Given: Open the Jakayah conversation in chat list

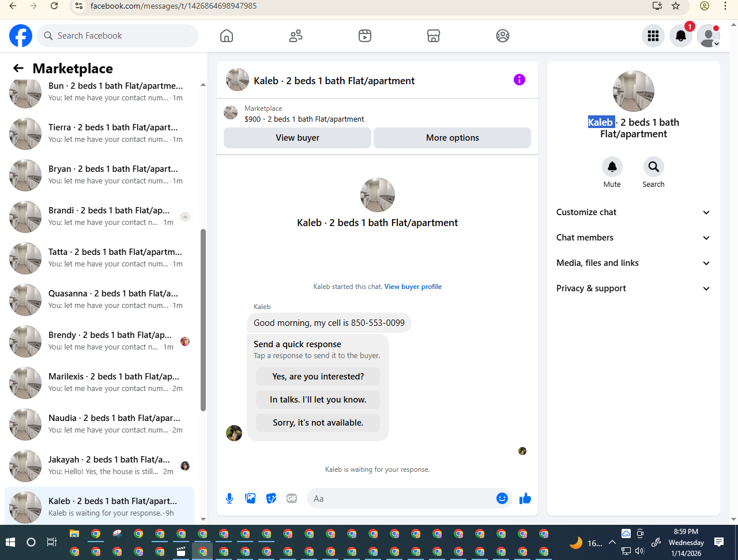Looking at the screenshot, I should (99, 465).
